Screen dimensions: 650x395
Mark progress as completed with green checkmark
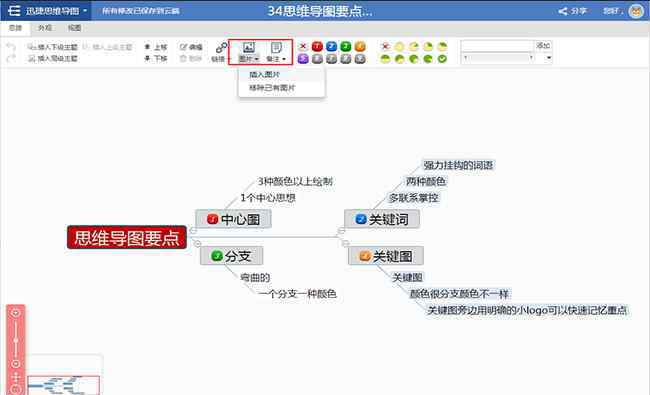click(442, 59)
